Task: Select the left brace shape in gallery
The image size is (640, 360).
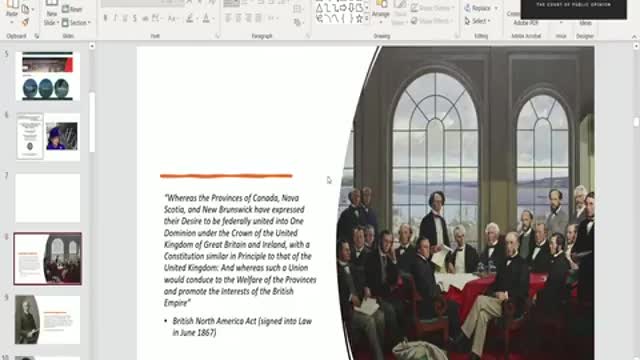Action: [343, 18]
